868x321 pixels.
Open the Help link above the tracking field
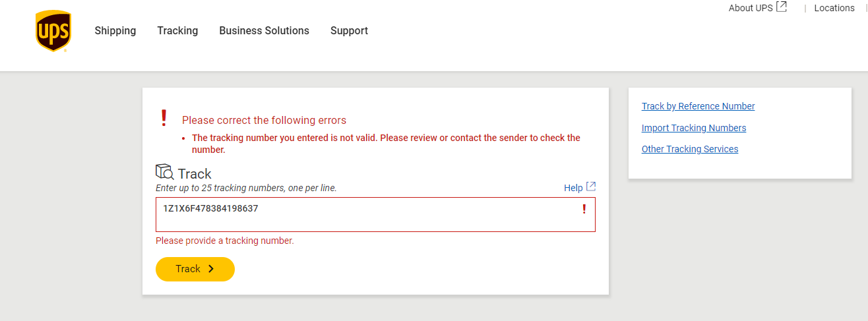click(573, 188)
